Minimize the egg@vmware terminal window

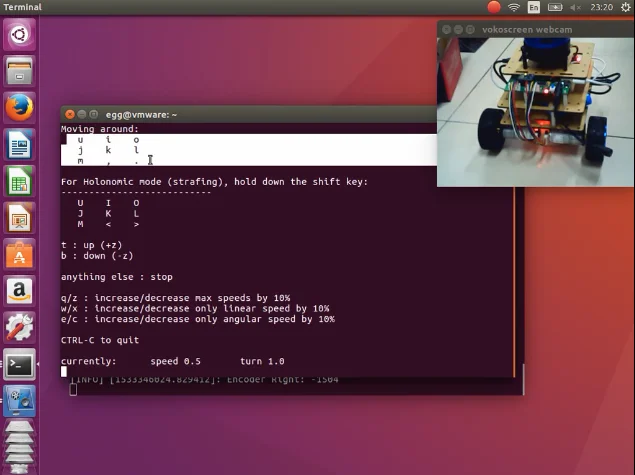pyautogui.click(x=81, y=115)
